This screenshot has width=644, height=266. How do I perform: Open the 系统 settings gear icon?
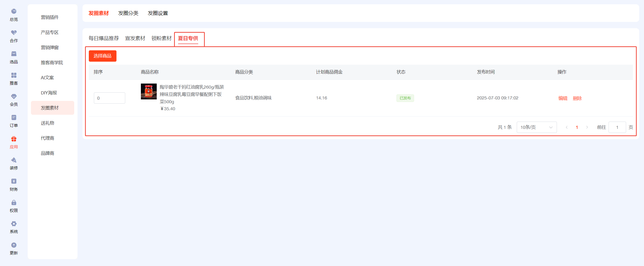[14, 224]
